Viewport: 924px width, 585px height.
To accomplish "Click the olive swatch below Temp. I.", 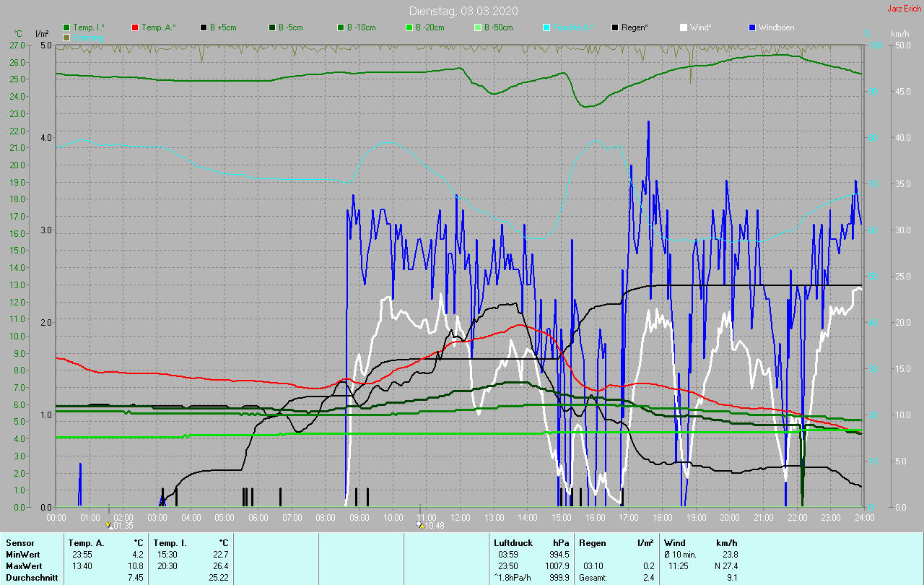I will click(x=66, y=37).
